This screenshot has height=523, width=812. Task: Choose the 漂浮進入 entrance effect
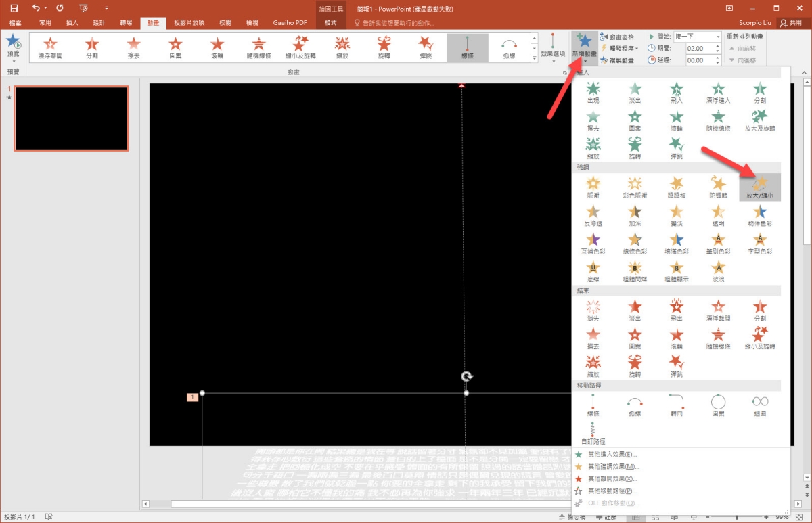click(718, 93)
